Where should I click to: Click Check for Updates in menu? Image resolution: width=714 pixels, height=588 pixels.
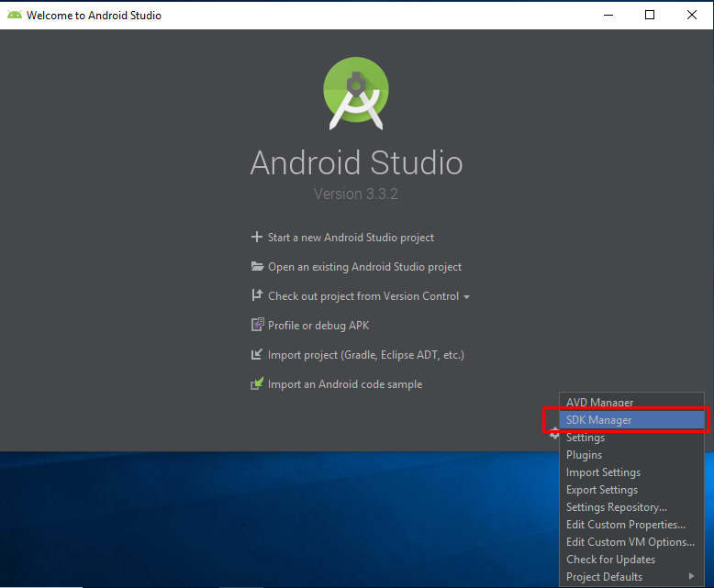coord(631,560)
